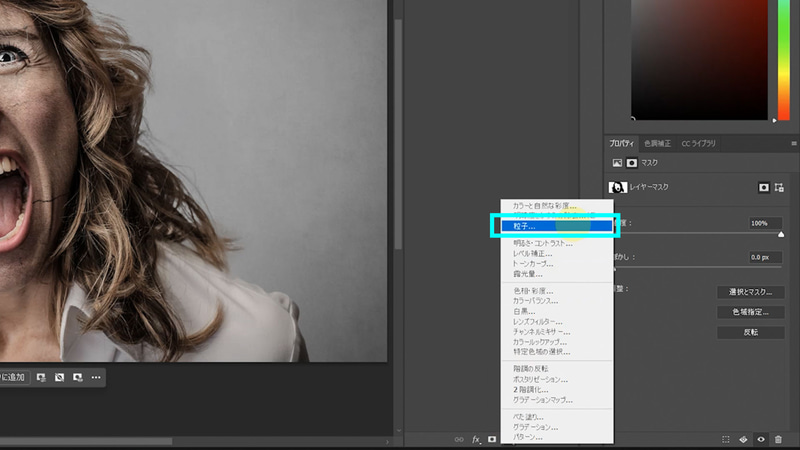Screen dimensions: 800x450
Task: Click the invert selection icon in contextual bar
Action: click(60, 377)
